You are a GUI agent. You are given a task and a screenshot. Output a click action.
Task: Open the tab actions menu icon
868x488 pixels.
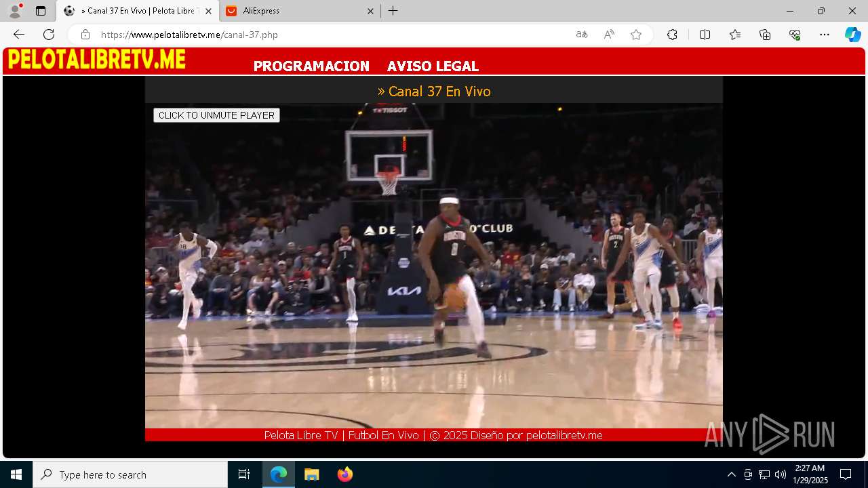click(x=41, y=11)
